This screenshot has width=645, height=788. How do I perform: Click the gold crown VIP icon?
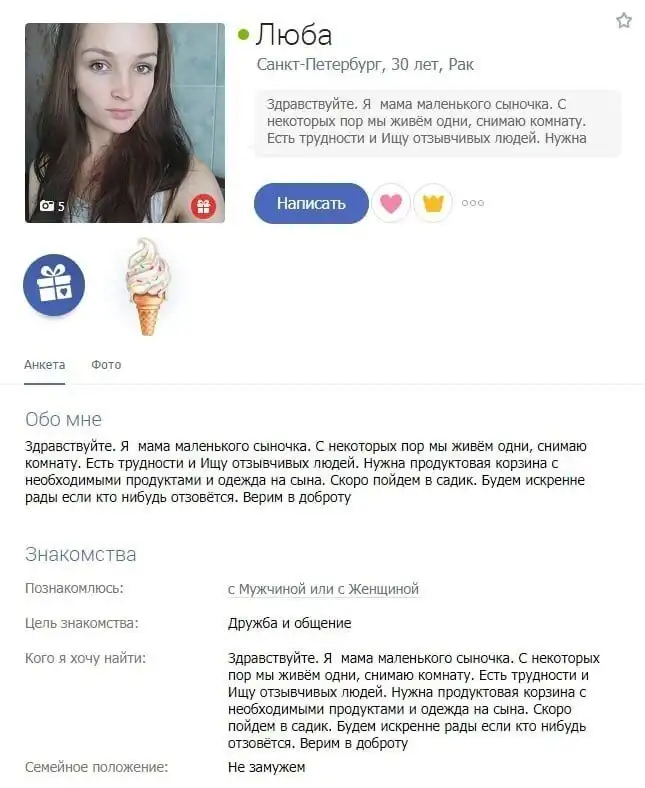tap(433, 203)
